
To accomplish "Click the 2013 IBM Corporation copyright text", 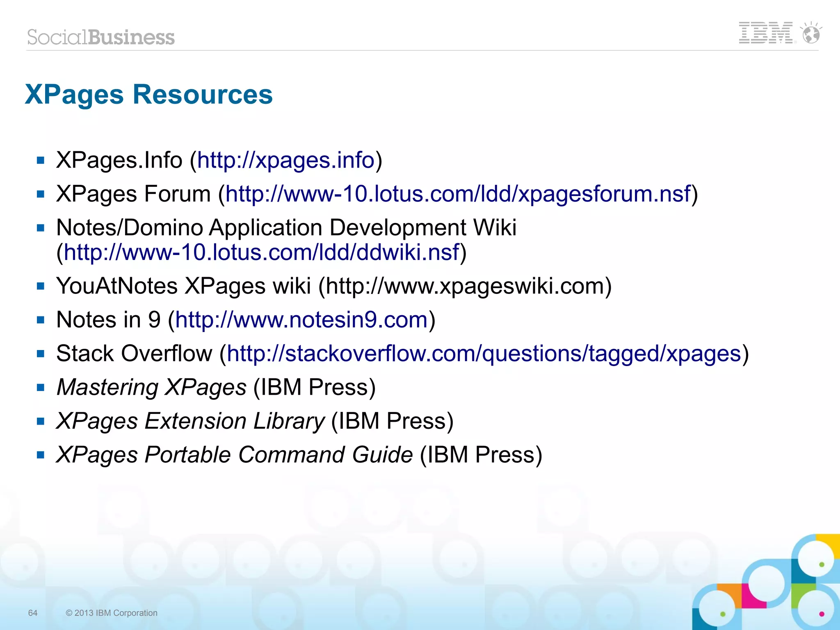I will pyautogui.click(x=112, y=613).
